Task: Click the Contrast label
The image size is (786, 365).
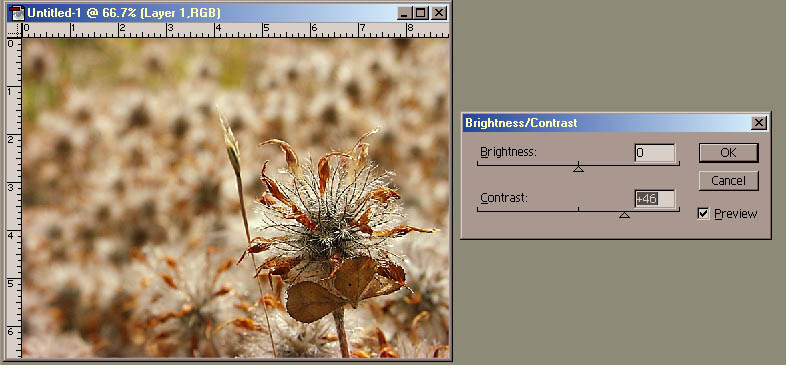Action: (504, 198)
